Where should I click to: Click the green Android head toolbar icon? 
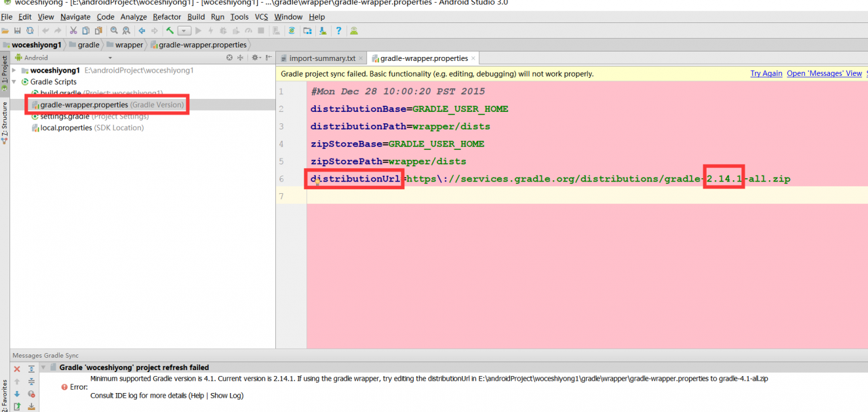tap(354, 30)
